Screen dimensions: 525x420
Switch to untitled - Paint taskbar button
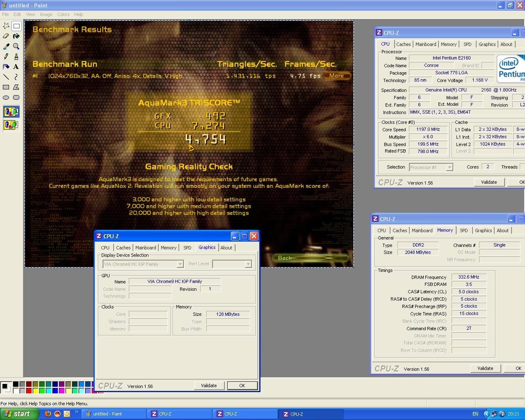point(114,414)
